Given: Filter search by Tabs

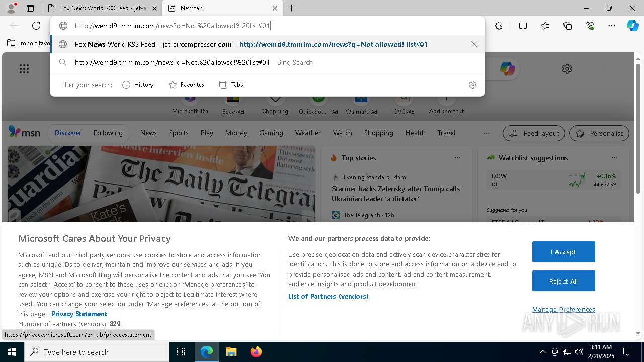Looking at the screenshot, I should (231, 85).
